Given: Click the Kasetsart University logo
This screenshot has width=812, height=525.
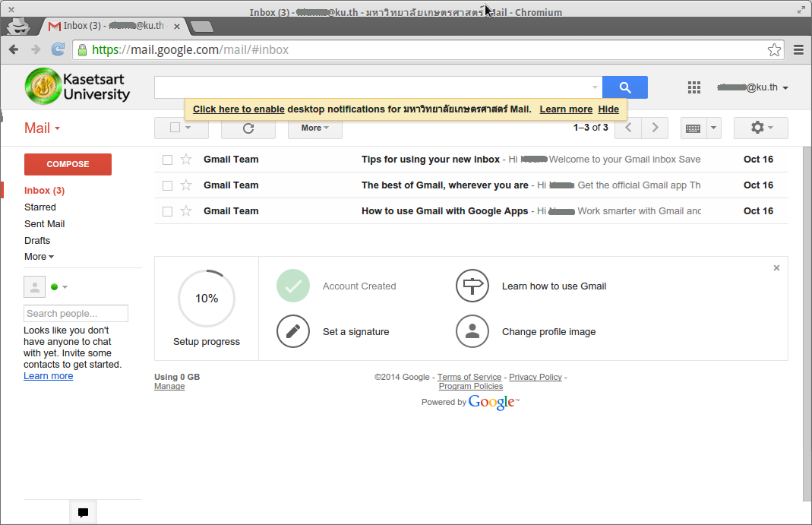Looking at the screenshot, I should tap(77, 87).
